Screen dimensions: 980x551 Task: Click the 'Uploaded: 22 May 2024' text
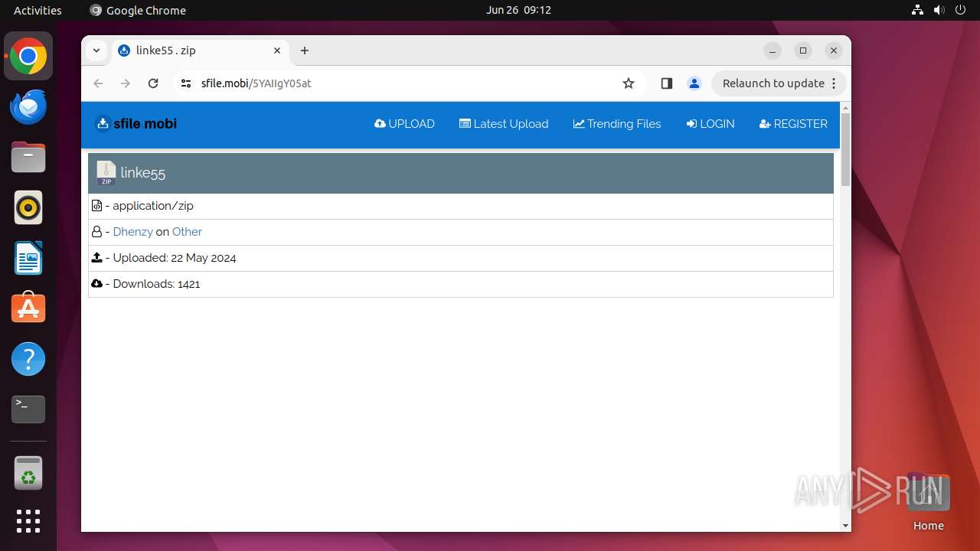click(175, 258)
